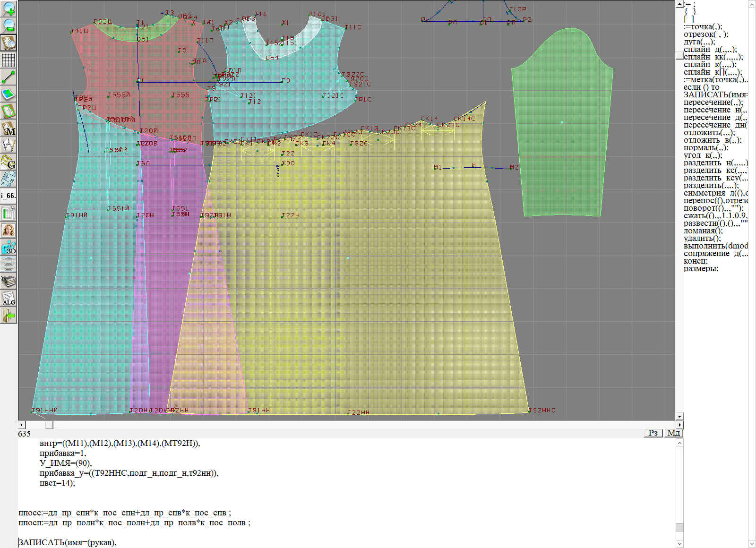Click the stacked books library icon
Screen dimensions: 756x548
pos(9,282)
